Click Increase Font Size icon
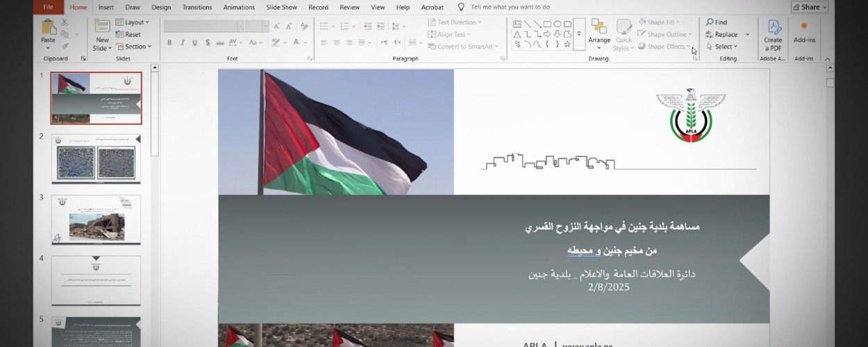Image resolution: width=868 pixels, height=347 pixels. 276,26
